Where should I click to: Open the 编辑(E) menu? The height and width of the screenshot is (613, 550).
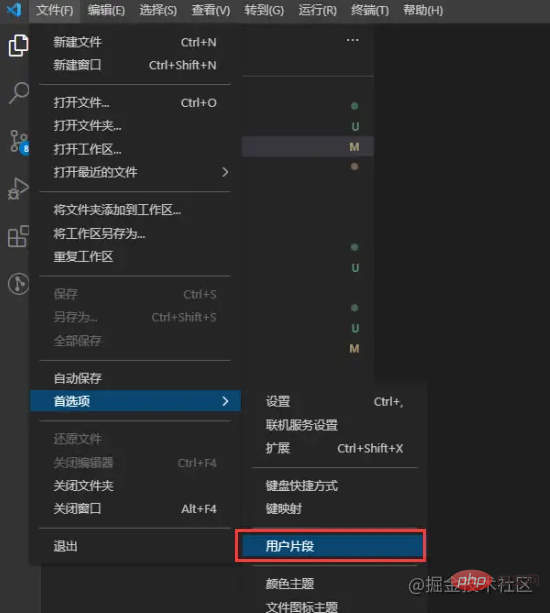tap(106, 10)
